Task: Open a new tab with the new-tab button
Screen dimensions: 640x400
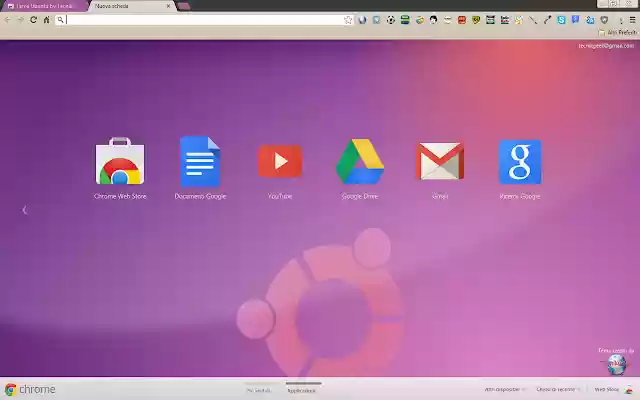Action: 184,6
